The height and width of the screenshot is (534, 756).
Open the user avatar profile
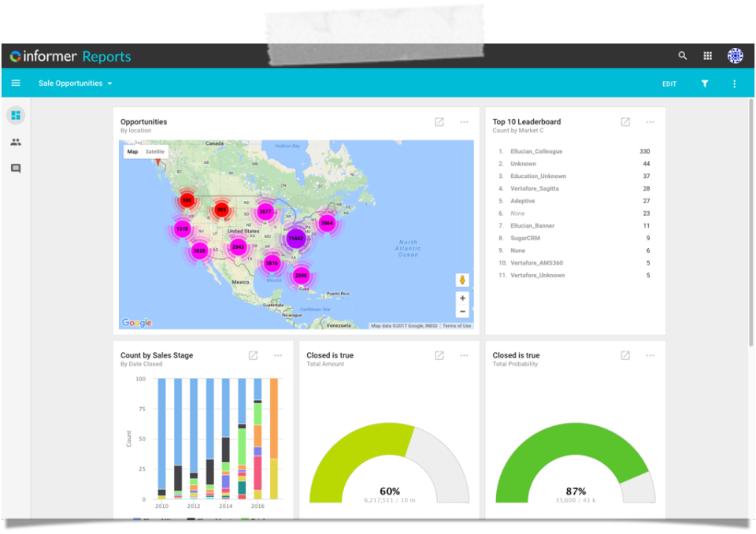pos(735,56)
